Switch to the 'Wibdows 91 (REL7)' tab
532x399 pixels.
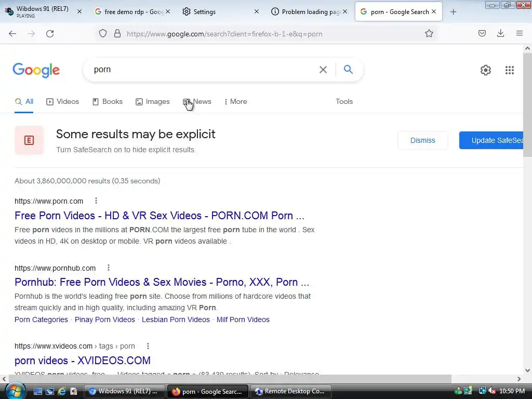coord(43,12)
